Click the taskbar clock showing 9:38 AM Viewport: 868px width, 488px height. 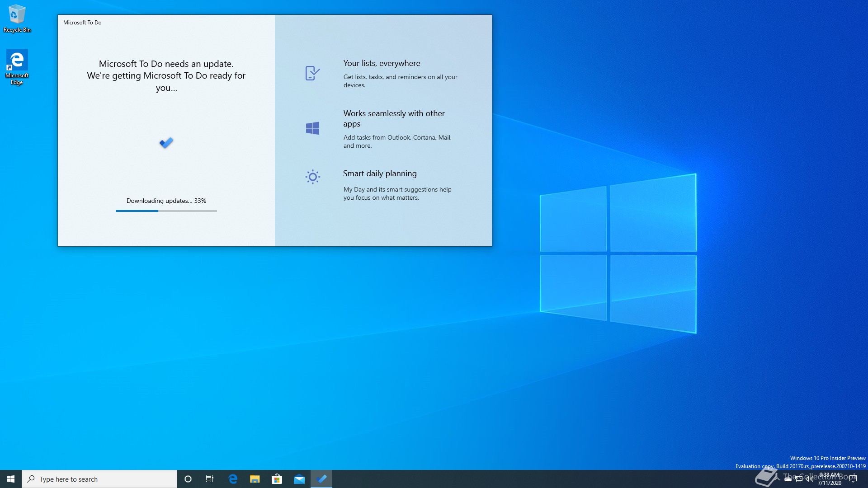point(830,479)
